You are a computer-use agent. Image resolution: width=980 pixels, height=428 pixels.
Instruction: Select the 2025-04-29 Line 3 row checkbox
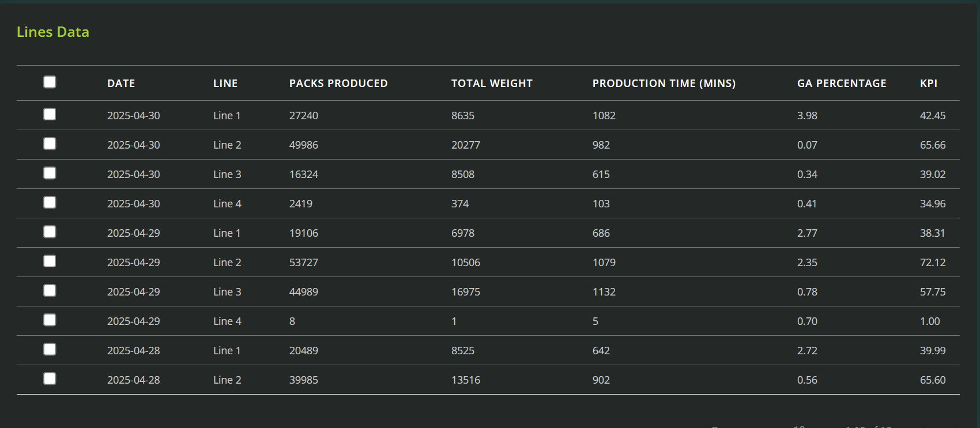(x=50, y=291)
